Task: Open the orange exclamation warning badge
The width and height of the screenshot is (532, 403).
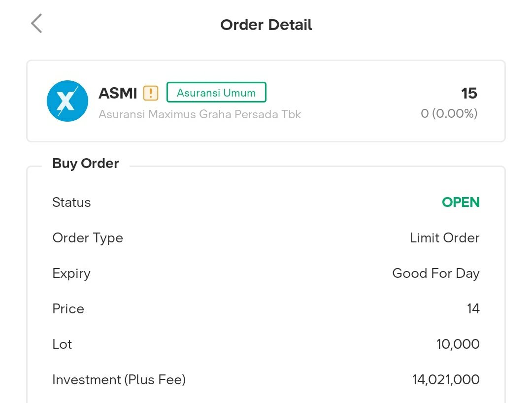Action: pos(151,93)
